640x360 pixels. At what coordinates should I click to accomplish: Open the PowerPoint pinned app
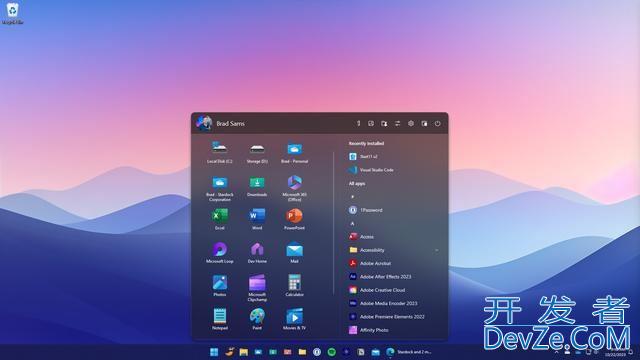tap(294, 219)
